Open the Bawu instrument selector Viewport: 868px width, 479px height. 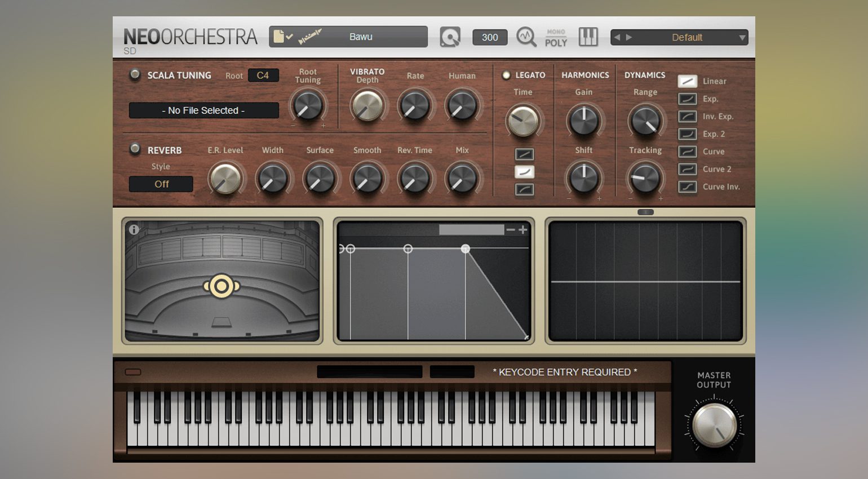tap(348, 37)
